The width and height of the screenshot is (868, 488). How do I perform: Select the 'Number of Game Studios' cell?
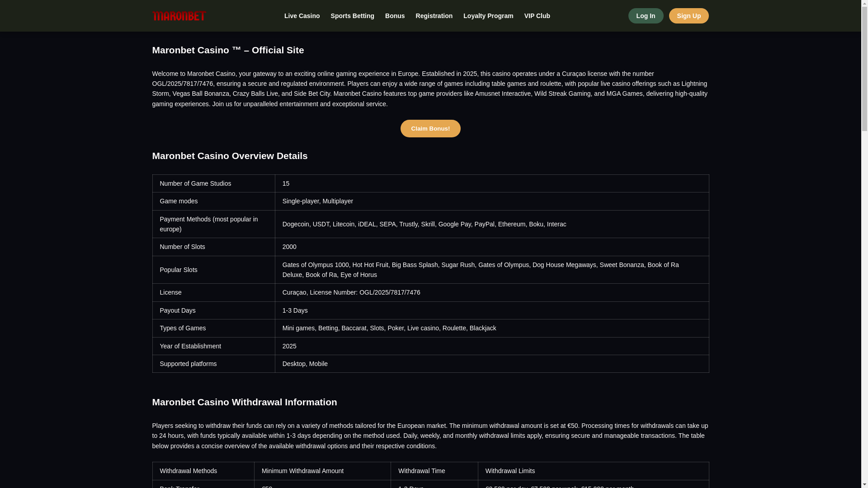click(213, 183)
